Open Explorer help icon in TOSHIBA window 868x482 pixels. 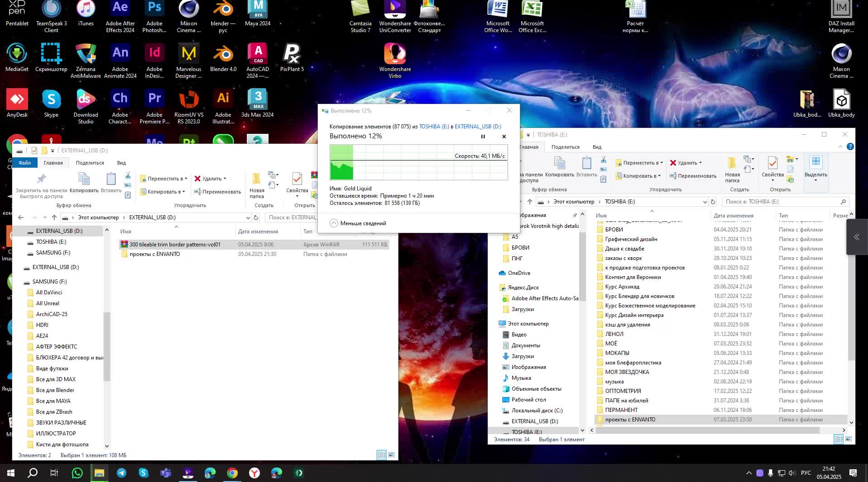pos(850,146)
